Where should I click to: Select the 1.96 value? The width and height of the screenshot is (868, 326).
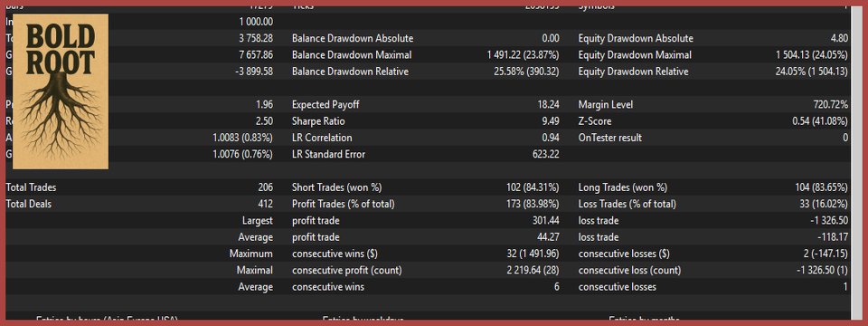click(x=264, y=105)
